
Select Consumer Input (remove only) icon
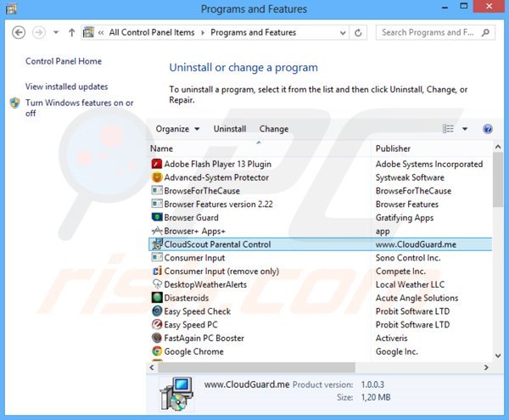[157, 271]
